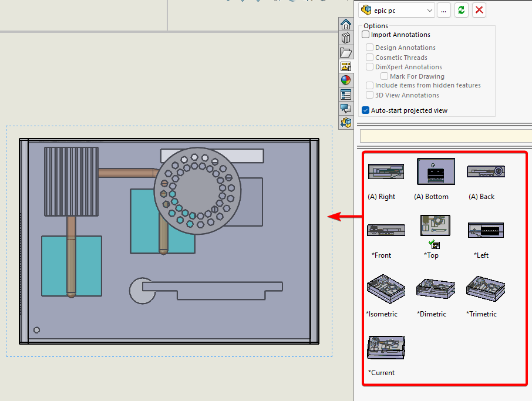
Task: Check the DimXpert Annotations option
Action: pyautogui.click(x=369, y=66)
